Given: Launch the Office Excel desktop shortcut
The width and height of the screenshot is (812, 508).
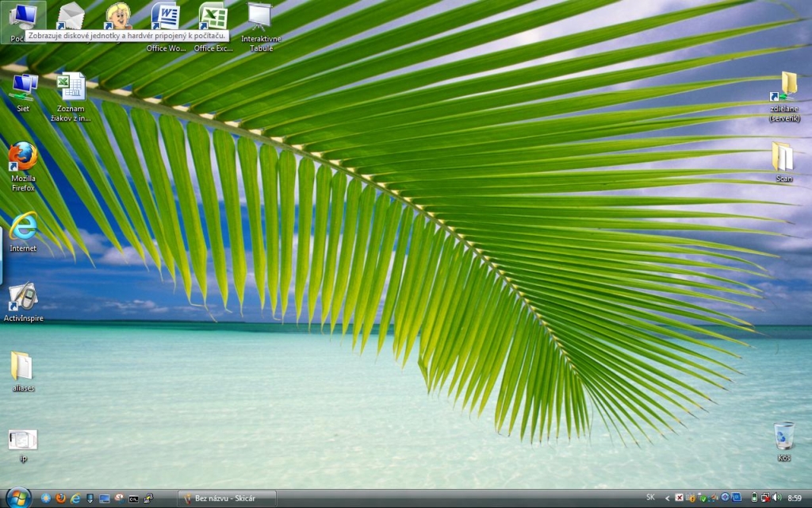Looking at the screenshot, I should (213, 19).
